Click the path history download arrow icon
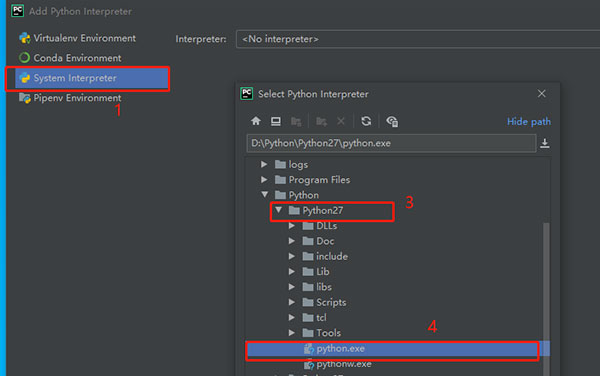Screen dimensions: 600x376 click(x=545, y=143)
